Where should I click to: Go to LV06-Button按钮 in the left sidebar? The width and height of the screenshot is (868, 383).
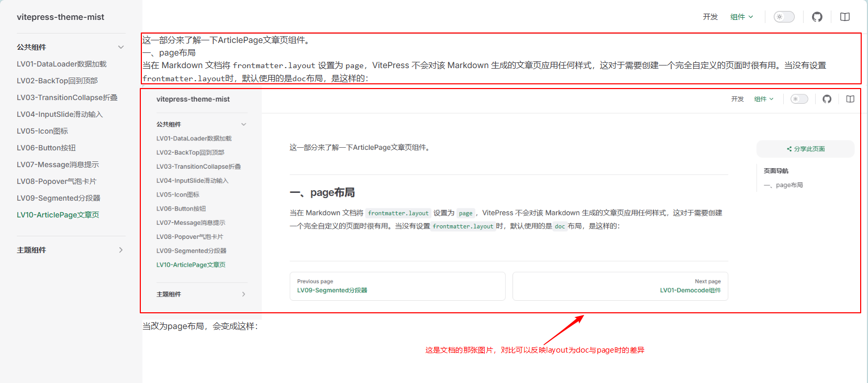[46, 148]
